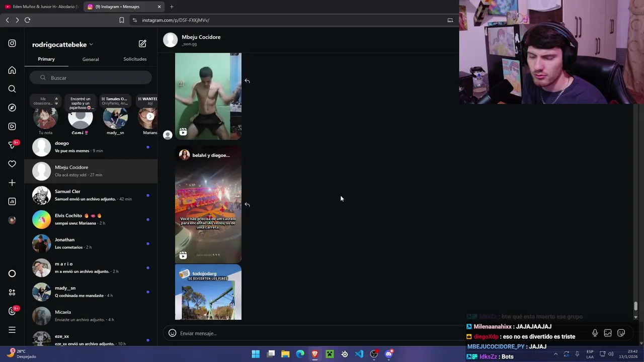This screenshot has width=644, height=362.
Task: Open a new browser tab
Action: 172,7
